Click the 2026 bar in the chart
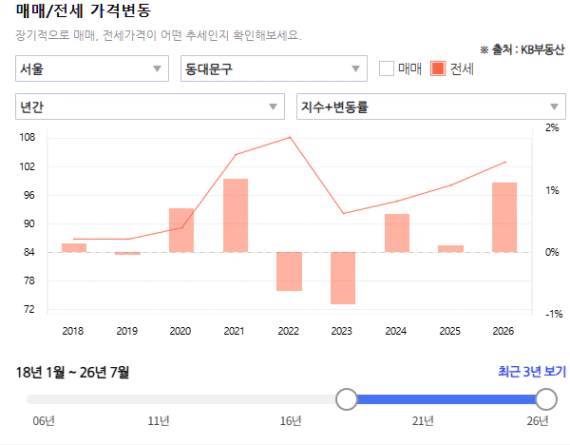The image size is (570, 445). pyautogui.click(x=505, y=217)
